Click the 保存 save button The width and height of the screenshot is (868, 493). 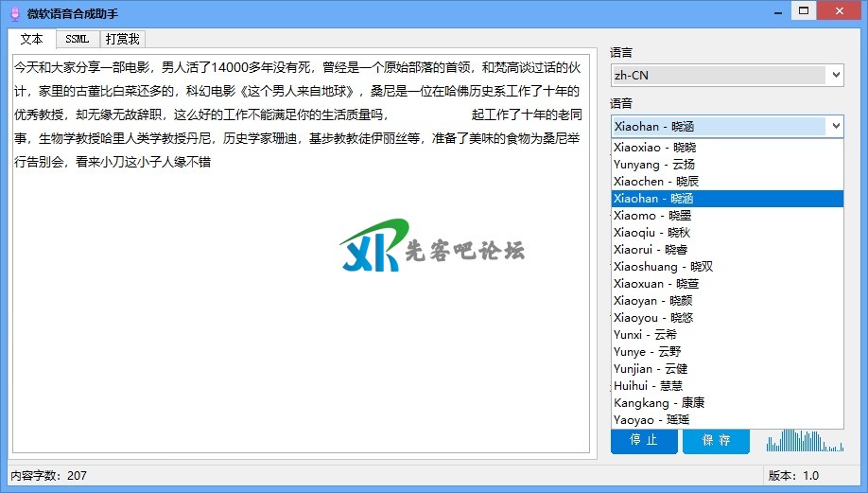tap(716, 440)
